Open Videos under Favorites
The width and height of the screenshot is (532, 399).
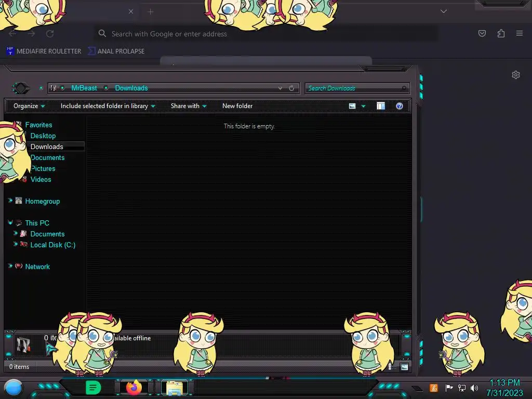pyautogui.click(x=41, y=179)
